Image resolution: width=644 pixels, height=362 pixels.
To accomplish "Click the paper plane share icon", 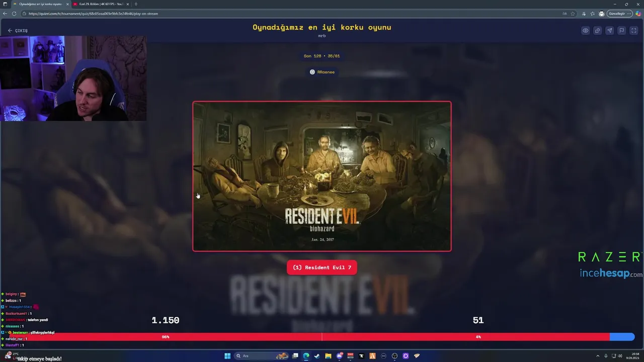I will (610, 31).
